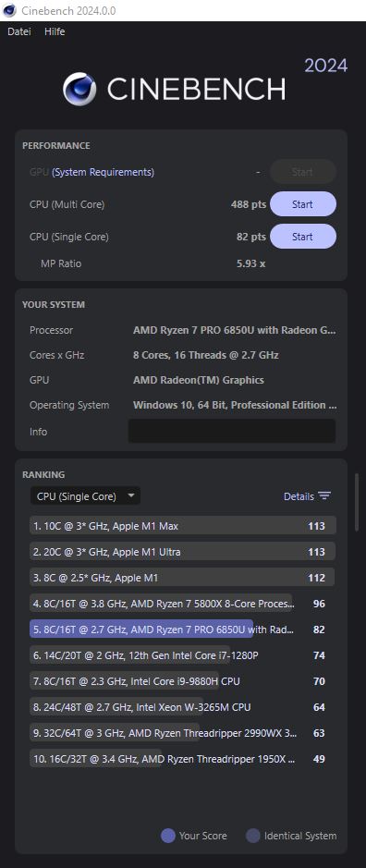This screenshot has width=366, height=868.
Task: Click the ranking dropdown arrow
Action: 131,496
